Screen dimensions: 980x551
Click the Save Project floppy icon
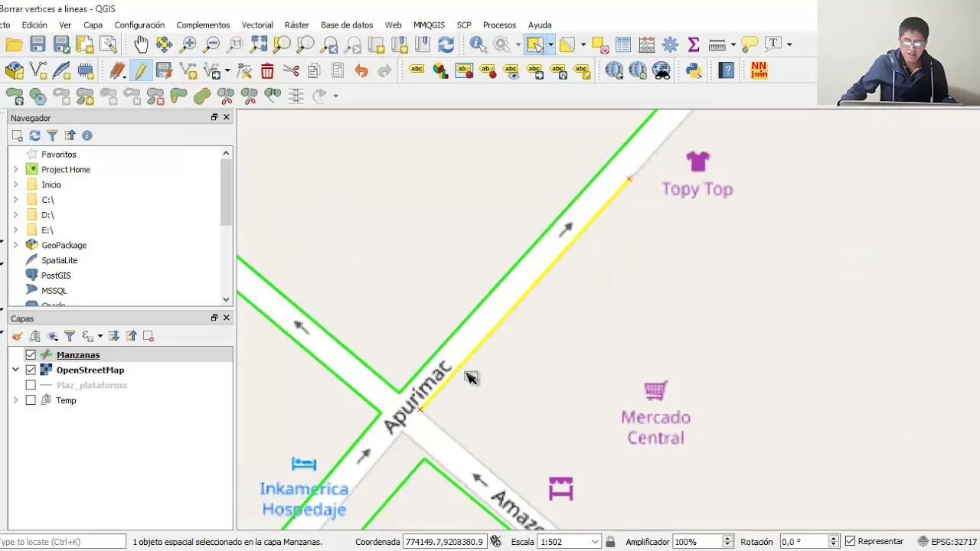[38, 44]
